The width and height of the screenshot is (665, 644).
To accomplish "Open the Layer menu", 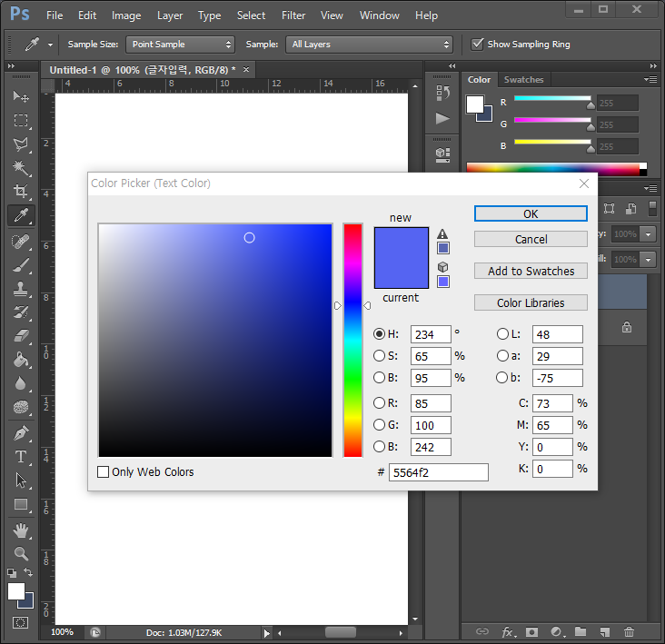I will [170, 15].
